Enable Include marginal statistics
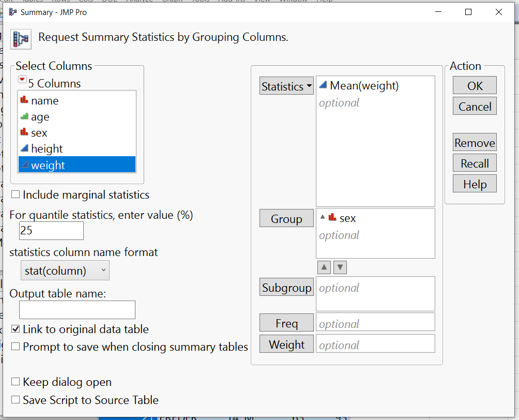Viewport: 519px width, 420px height. (15, 194)
